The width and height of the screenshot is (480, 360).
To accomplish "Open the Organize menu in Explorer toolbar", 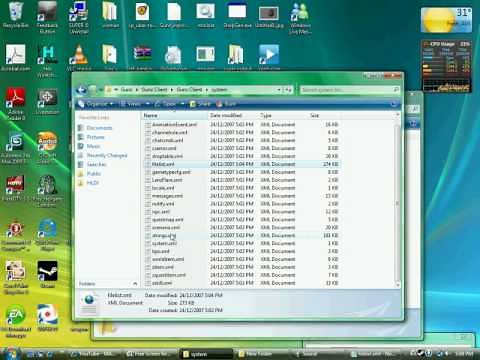I will click(95, 104).
